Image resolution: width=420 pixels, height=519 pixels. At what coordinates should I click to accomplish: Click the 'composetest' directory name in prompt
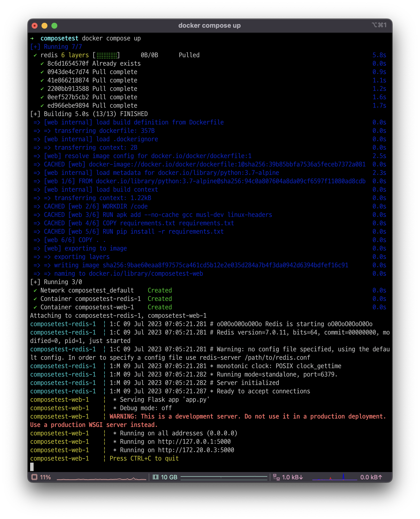59,38
